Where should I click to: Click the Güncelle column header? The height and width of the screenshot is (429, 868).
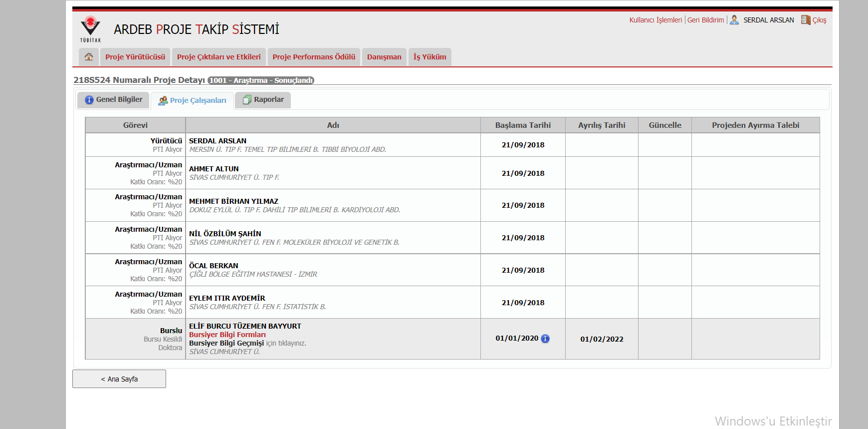(x=665, y=125)
